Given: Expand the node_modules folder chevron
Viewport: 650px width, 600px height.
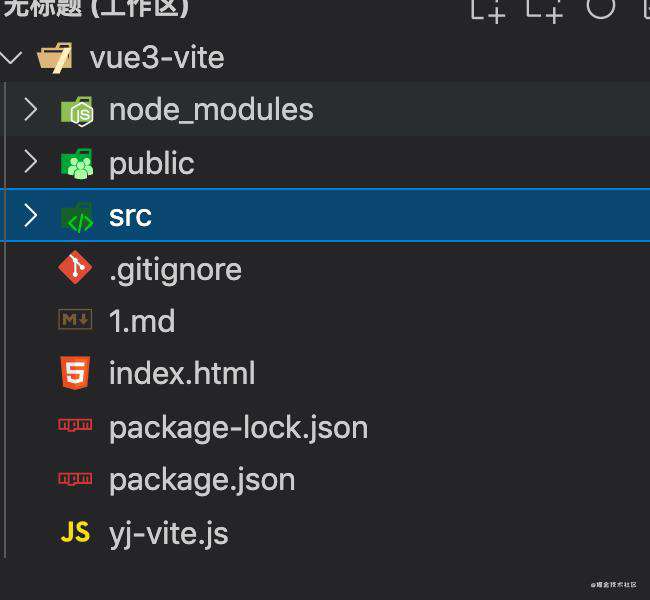Looking at the screenshot, I should pyautogui.click(x=30, y=109).
